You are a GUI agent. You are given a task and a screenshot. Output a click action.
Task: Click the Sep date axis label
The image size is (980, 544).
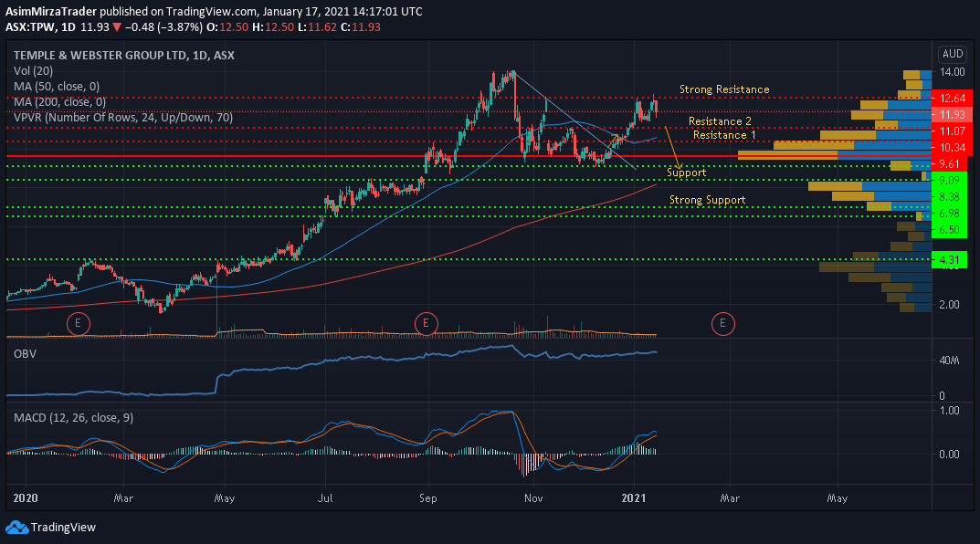coord(428,498)
